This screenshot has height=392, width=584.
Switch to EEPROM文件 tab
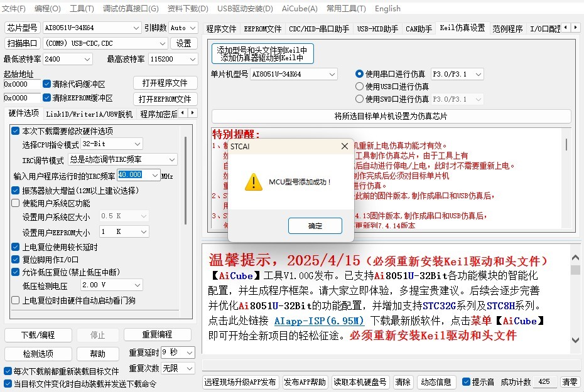coord(262,29)
